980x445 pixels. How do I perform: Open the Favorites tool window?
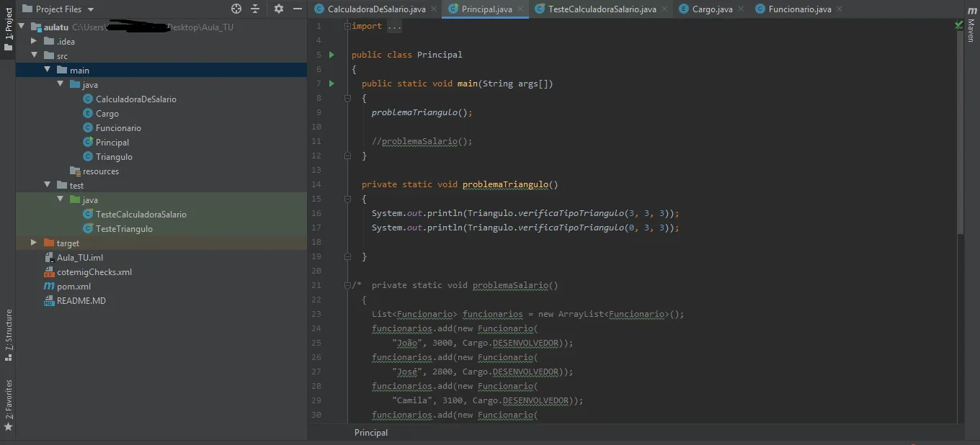coord(9,405)
